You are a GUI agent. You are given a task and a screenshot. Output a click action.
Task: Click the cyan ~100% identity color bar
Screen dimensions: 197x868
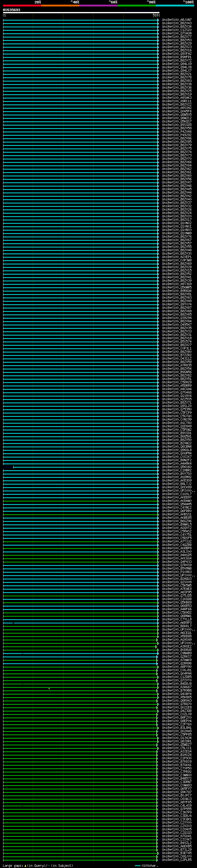click(175, 6)
